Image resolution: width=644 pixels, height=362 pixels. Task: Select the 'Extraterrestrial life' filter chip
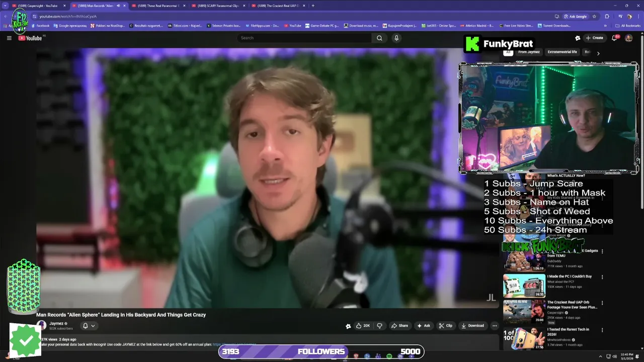click(x=562, y=52)
